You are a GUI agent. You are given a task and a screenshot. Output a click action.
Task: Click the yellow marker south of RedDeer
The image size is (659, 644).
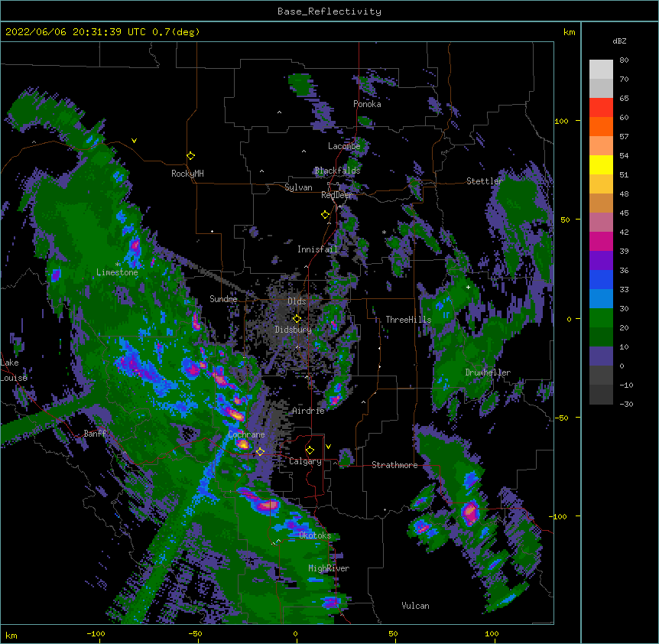(325, 215)
